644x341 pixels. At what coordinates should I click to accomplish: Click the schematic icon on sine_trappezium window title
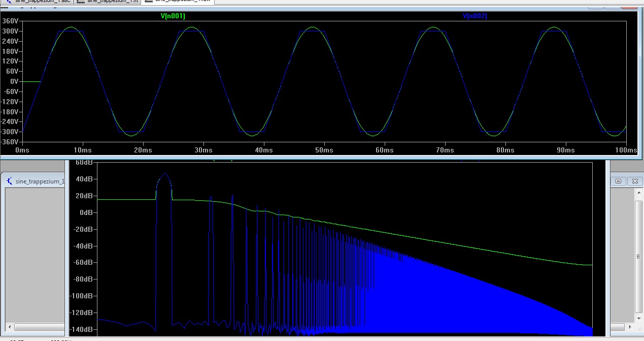(x=10, y=181)
